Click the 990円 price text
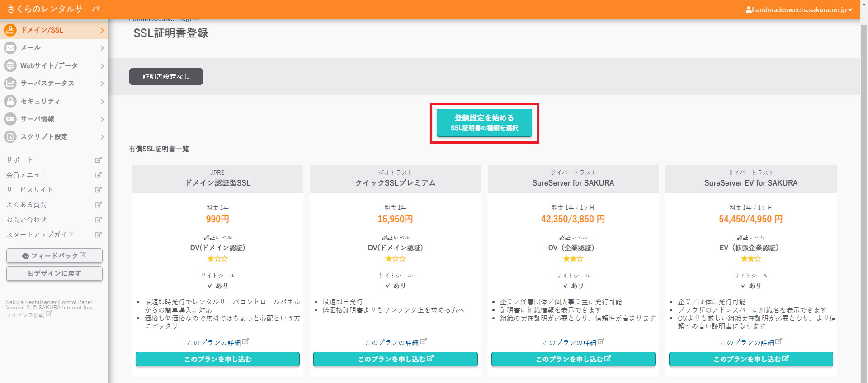 click(x=217, y=219)
